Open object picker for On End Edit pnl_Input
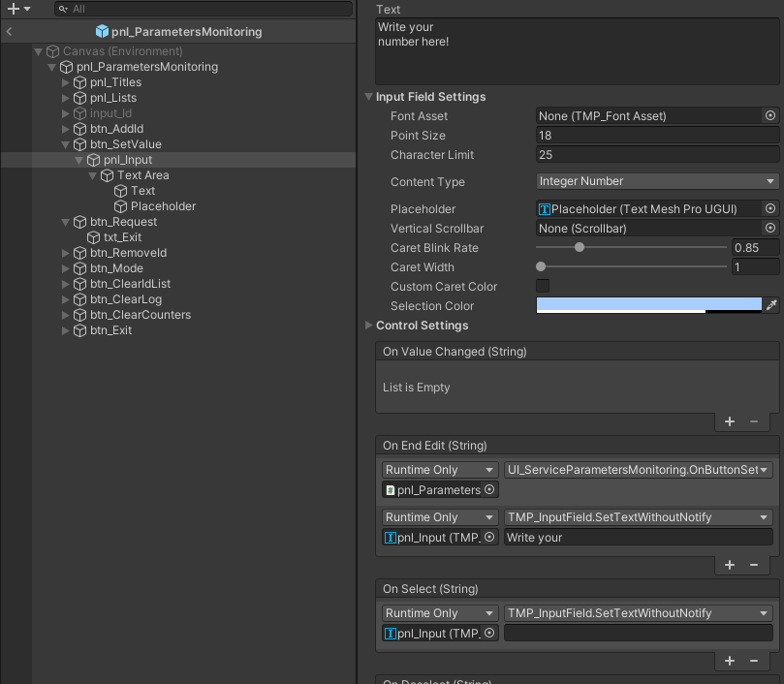This screenshot has height=684, width=784. click(x=489, y=537)
